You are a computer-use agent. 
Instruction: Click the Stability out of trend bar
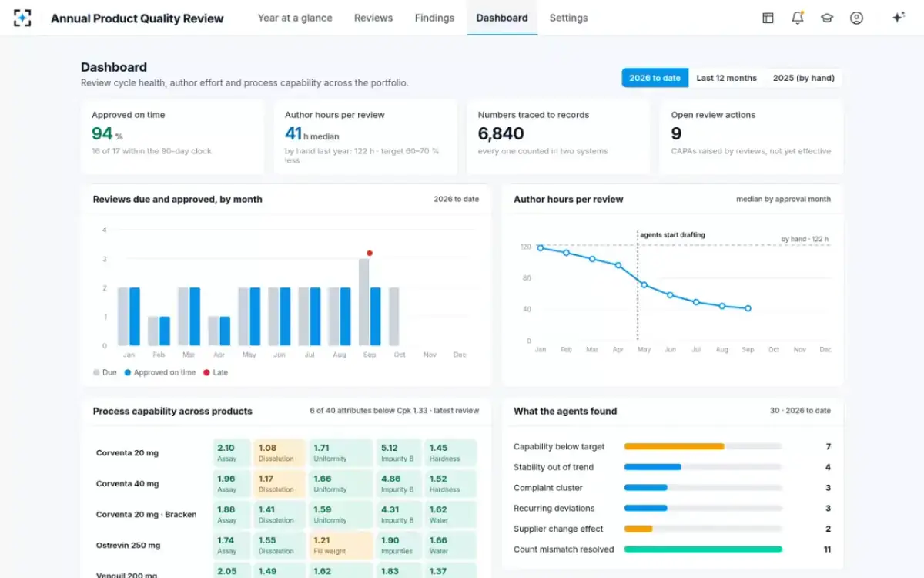click(703, 467)
